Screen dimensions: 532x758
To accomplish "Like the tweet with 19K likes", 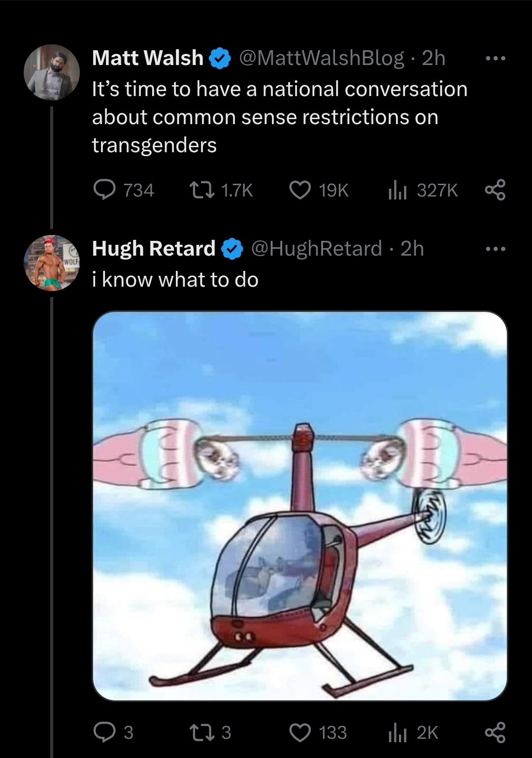I will click(x=319, y=190).
